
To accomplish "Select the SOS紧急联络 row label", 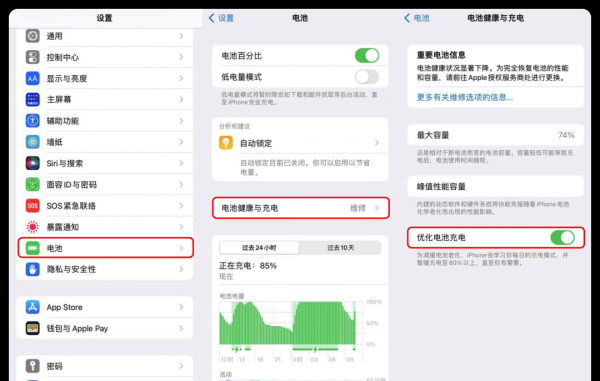I will 71,206.
